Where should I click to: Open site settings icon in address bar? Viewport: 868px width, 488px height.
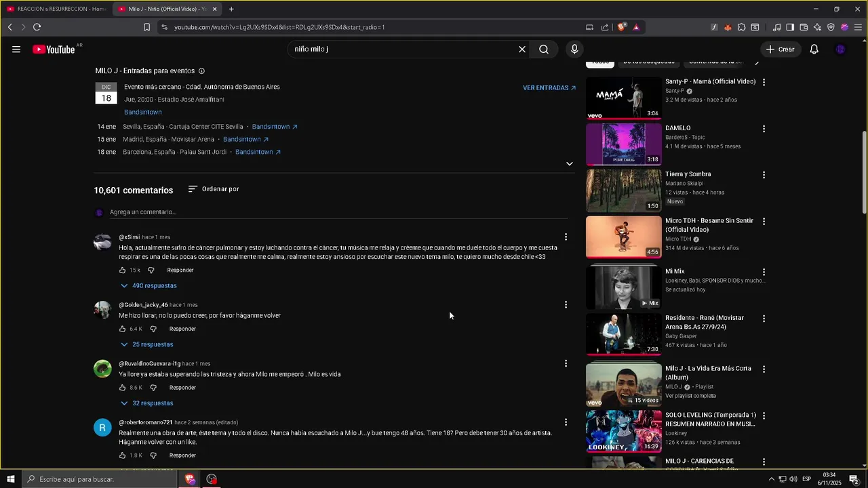point(163,27)
